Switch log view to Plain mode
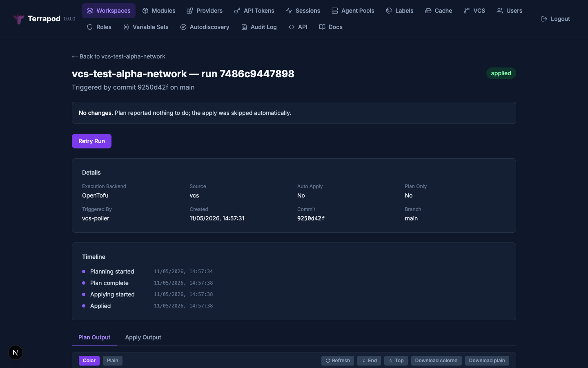The width and height of the screenshot is (588, 368). pos(112,361)
